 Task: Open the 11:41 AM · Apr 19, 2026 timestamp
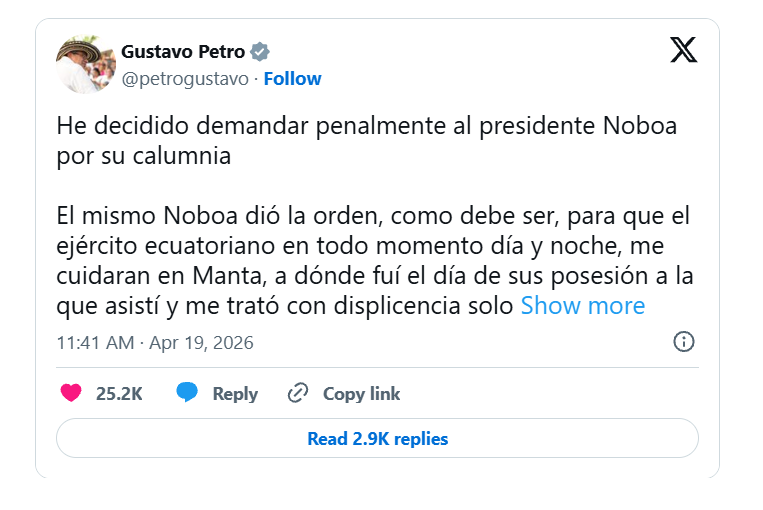point(155,343)
